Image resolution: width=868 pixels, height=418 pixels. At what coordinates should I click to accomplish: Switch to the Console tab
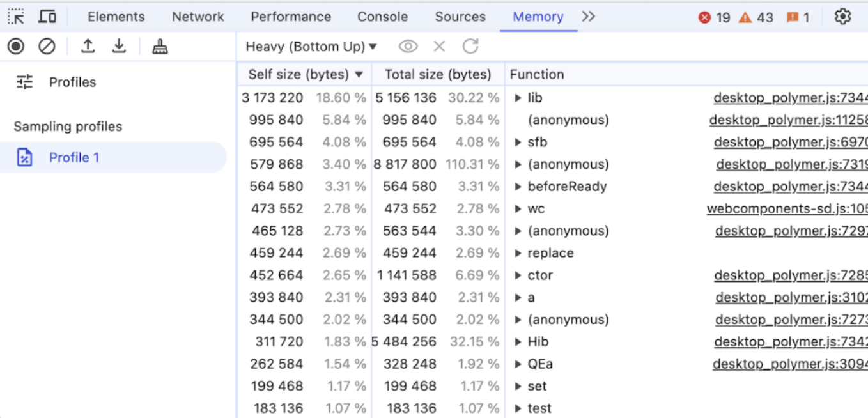(382, 17)
